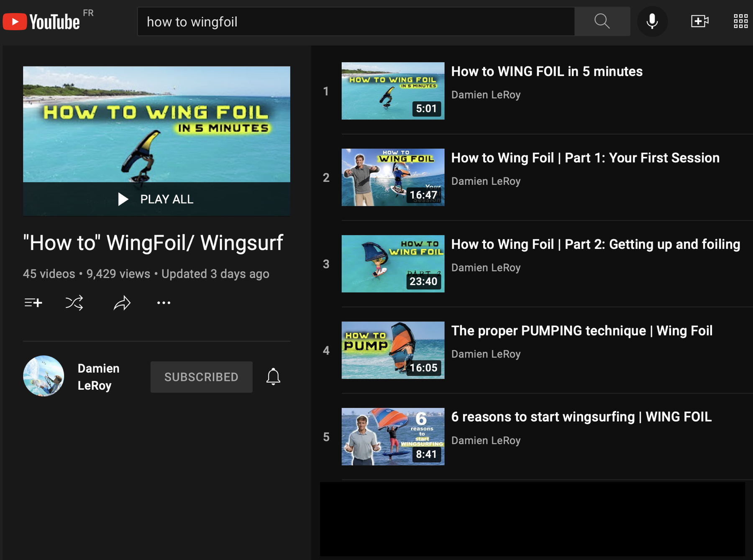Click the playlist index number 1

tap(326, 91)
